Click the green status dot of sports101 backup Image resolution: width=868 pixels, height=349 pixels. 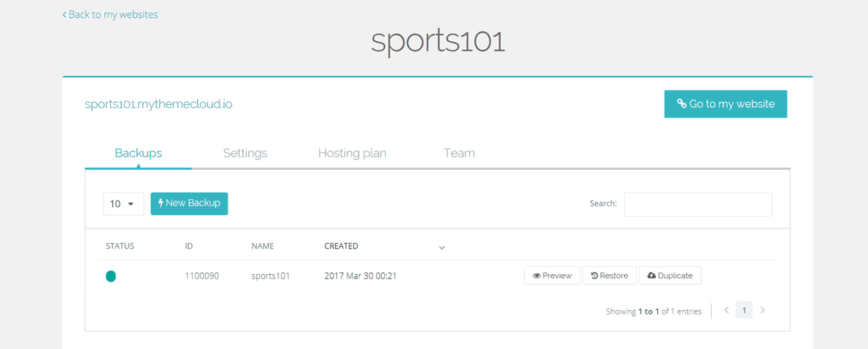pos(111,276)
